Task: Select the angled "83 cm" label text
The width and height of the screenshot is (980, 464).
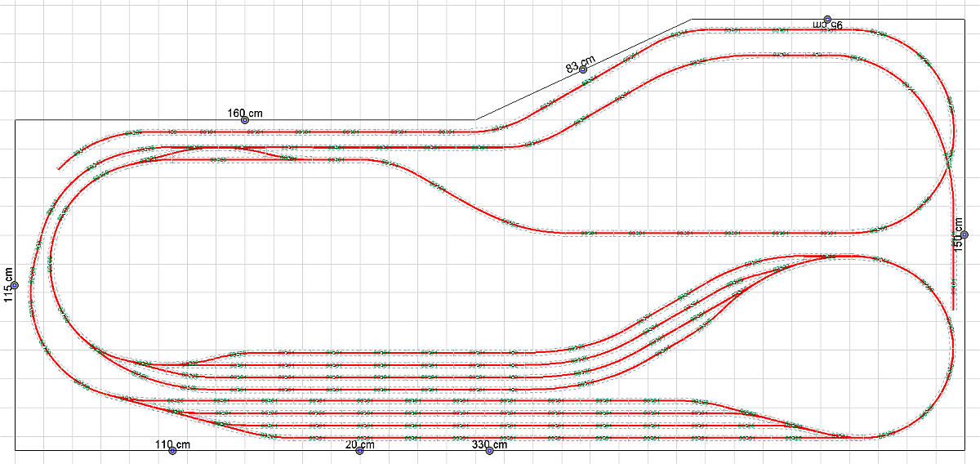Action: click(x=581, y=62)
